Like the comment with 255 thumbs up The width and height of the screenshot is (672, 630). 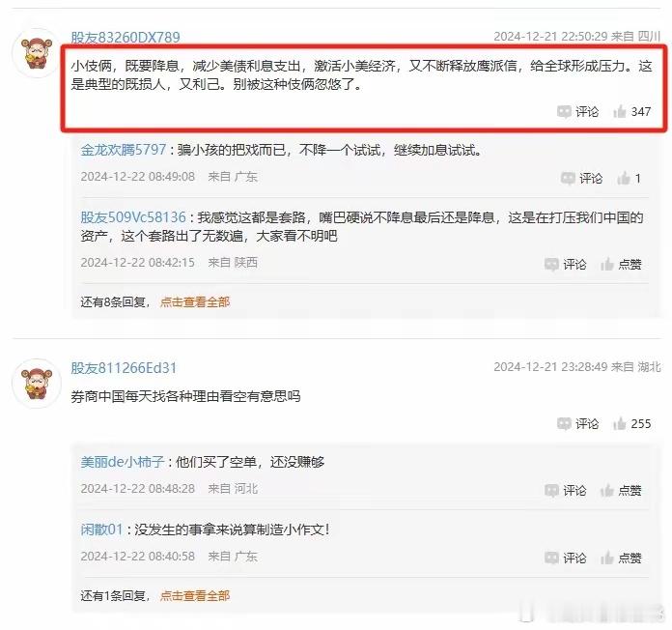coord(632,424)
